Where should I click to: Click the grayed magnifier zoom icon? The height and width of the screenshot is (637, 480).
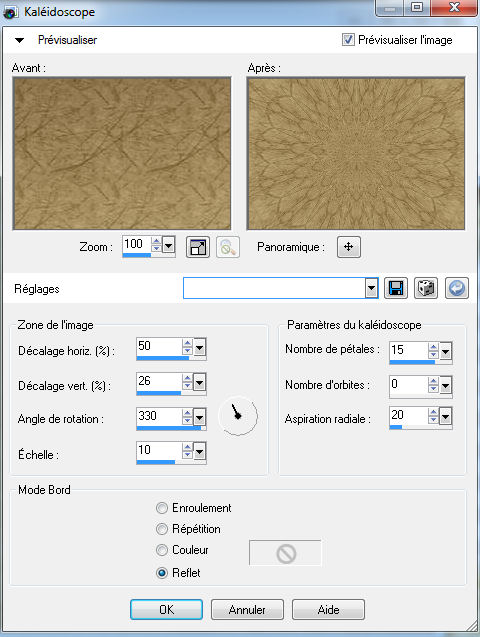click(228, 247)
